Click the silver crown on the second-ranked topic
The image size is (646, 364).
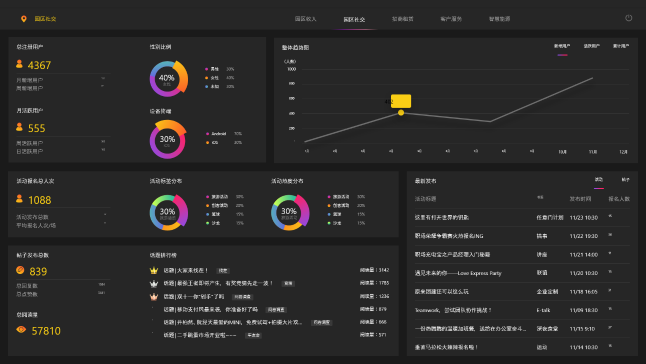coord(154,283)
